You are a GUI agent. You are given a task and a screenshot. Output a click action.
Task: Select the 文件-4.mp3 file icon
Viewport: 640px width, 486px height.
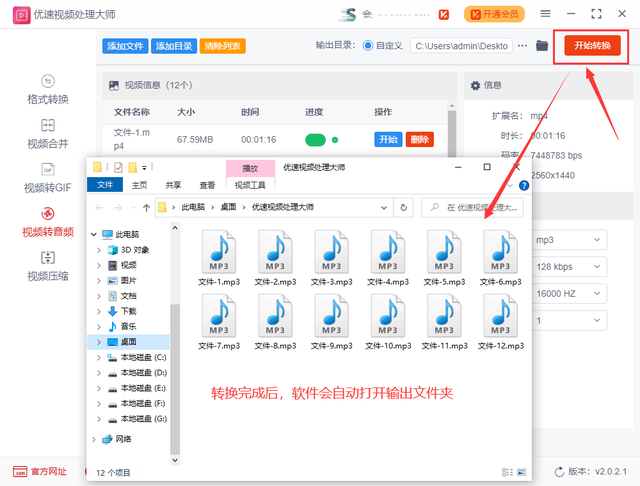point(388,251)
